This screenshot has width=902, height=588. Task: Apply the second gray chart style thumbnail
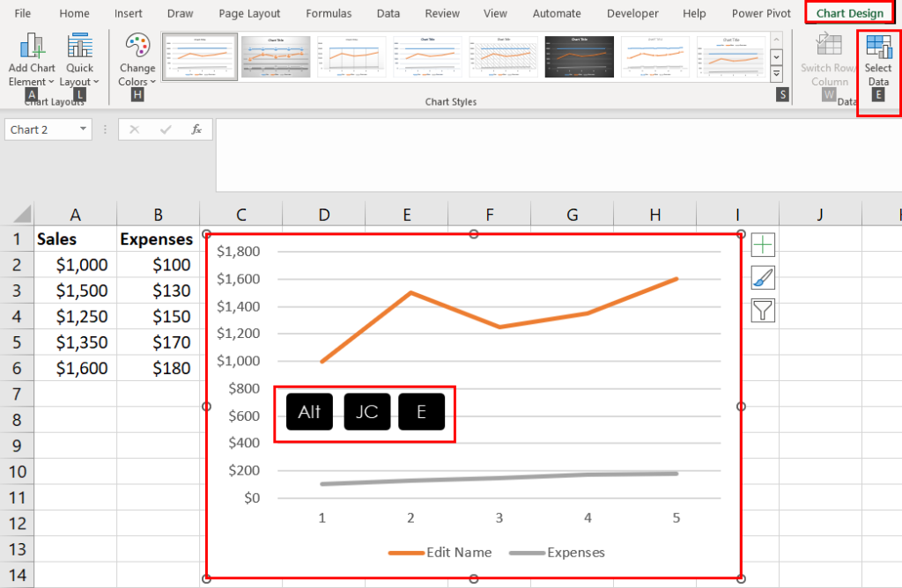(x=276, y=56)
